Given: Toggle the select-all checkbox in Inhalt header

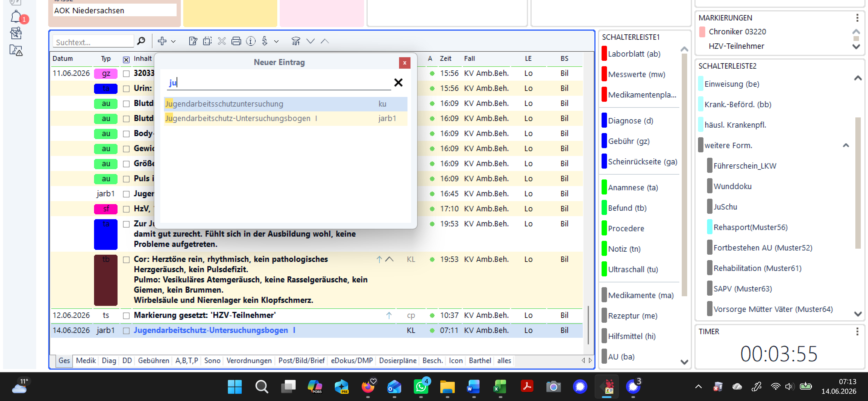Looking at the screenshot, I should pyautogui.click(x=126, y=60).
